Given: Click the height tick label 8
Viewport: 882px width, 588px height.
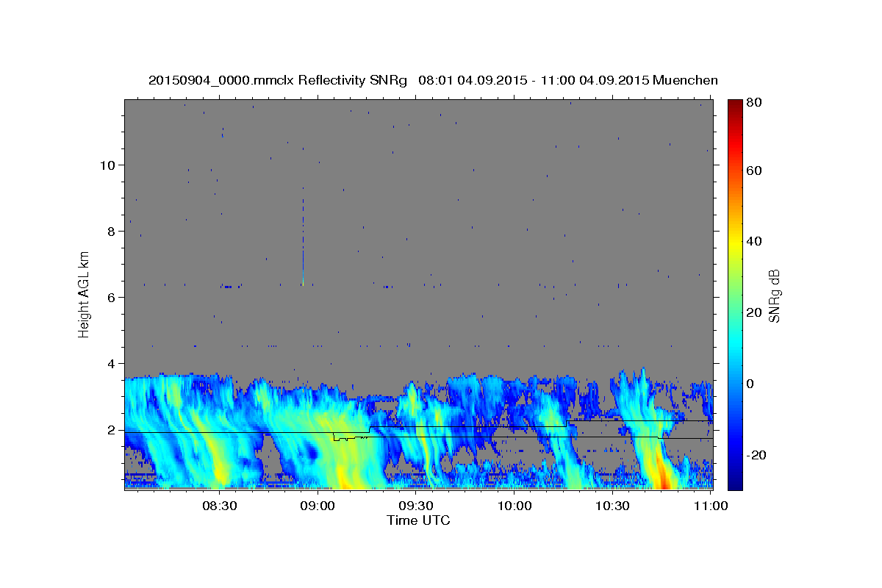Looking at the screenshot, I should [x=112, y=232].
